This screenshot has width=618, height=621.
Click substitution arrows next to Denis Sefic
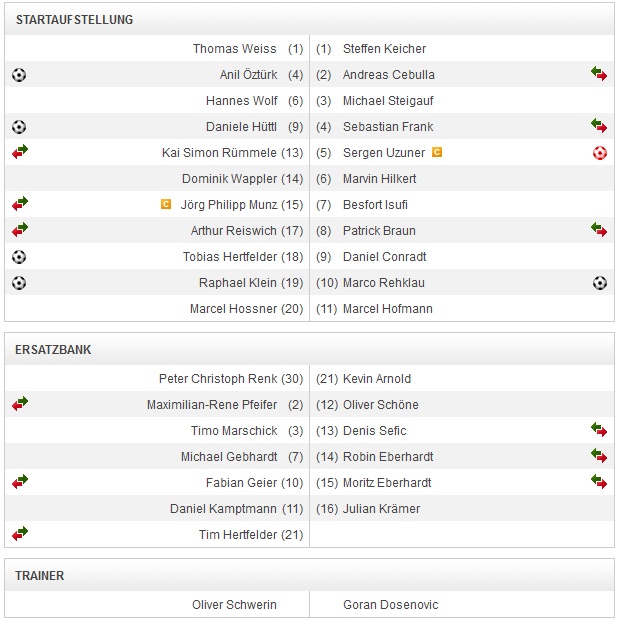pyautogui.click(x=598, y=430)
